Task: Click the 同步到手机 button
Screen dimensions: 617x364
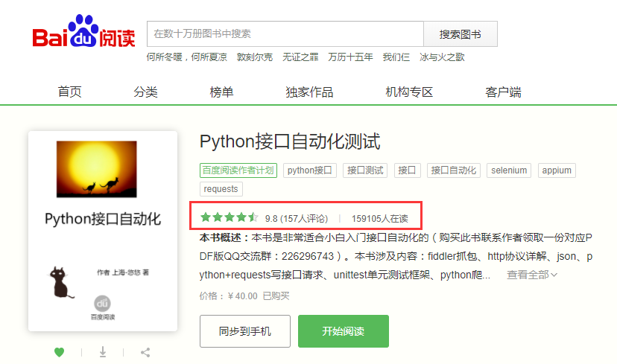Action: [x=245, y=331]
